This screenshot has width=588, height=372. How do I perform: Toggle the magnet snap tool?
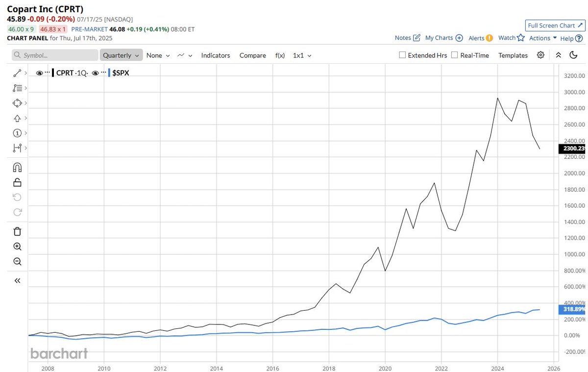(17, 167)
